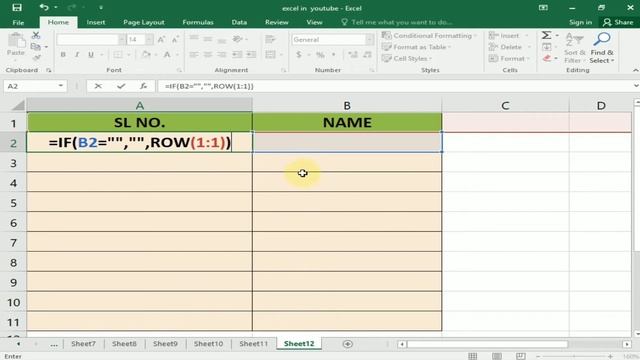Image resolution: width=640 pixels, height=360 pixels.
Task: Open the Name Box dropdown arrow
Action: click(x=60, y=86)
